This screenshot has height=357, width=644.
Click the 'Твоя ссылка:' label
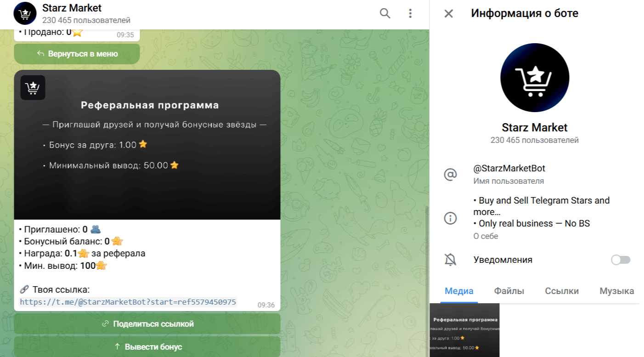point(61,289)
